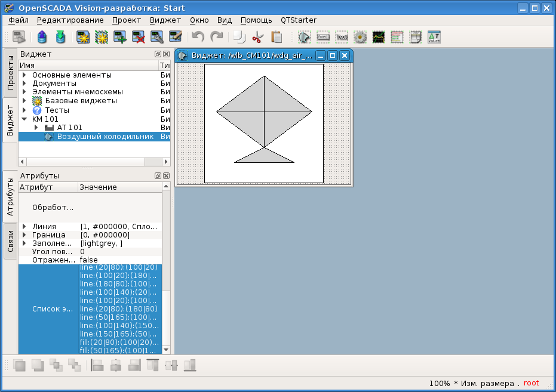
Task: Click the undo arrow icon
Action: (198, 37)
